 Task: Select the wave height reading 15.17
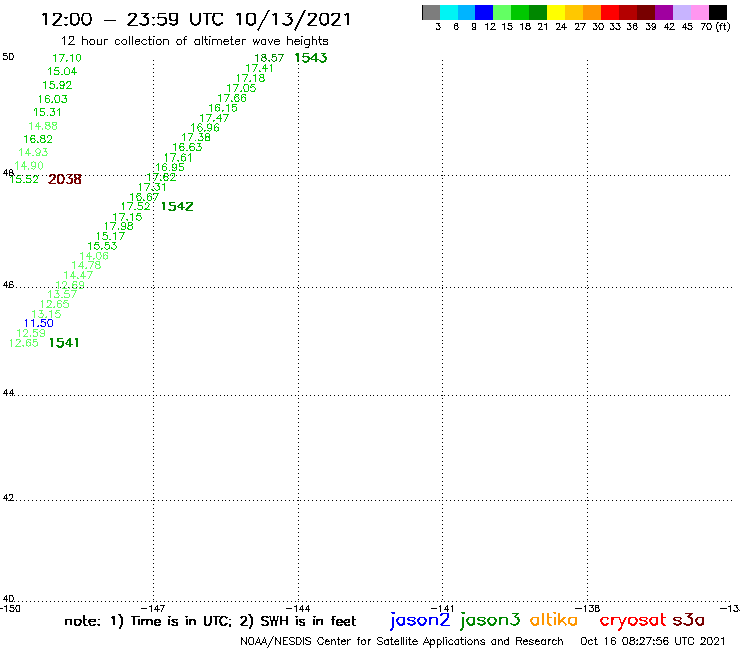pyautogui.click(x=110, y=236)
